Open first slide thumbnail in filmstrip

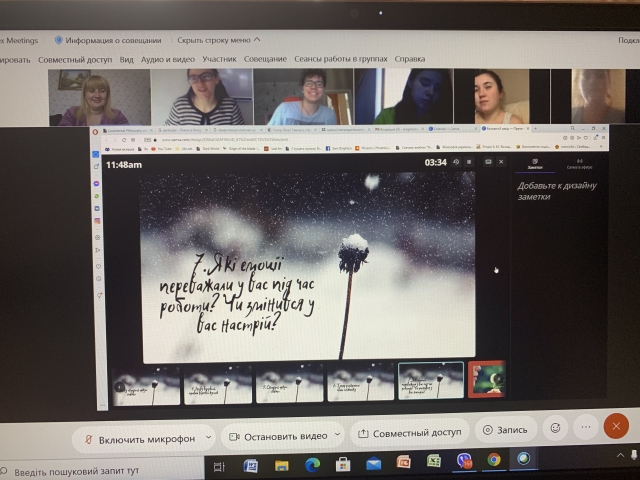(146, 386)
